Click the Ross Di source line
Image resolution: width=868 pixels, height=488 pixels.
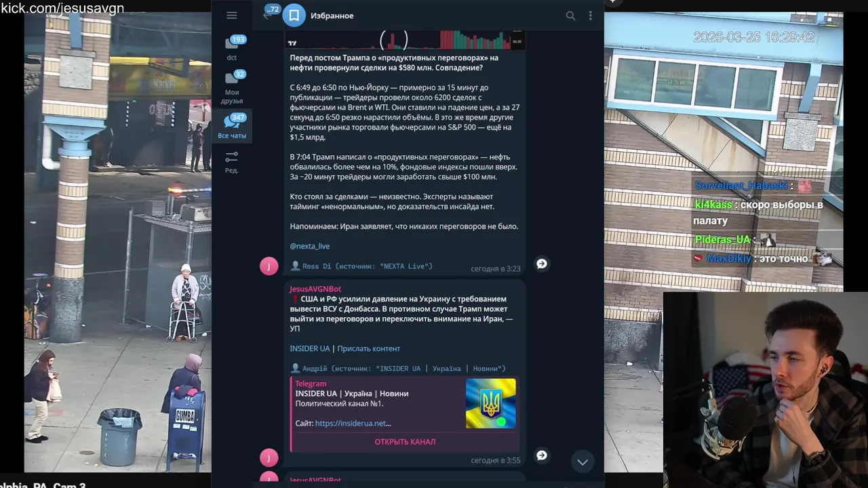[x=361, y=266]
